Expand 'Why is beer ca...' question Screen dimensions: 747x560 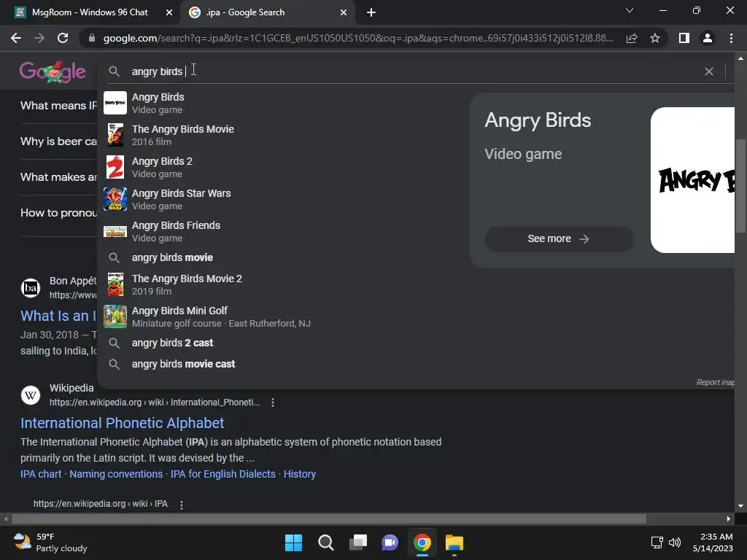[x=58, y=141]
